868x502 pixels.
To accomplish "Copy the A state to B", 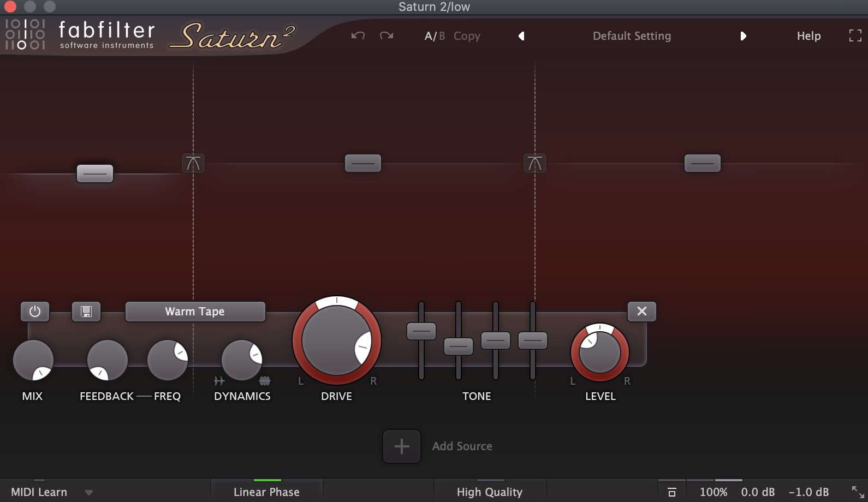I will point(467,36).
